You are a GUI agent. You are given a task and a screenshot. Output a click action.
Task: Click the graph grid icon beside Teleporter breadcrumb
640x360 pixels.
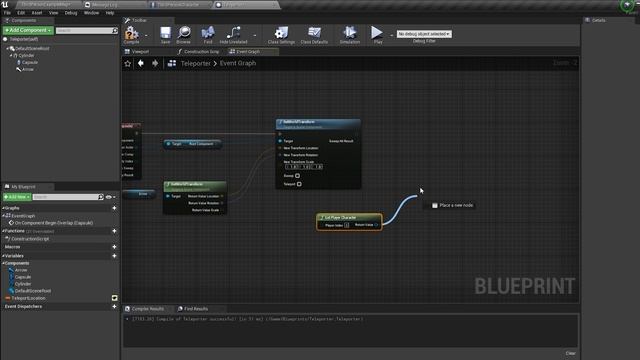point(172,63)
